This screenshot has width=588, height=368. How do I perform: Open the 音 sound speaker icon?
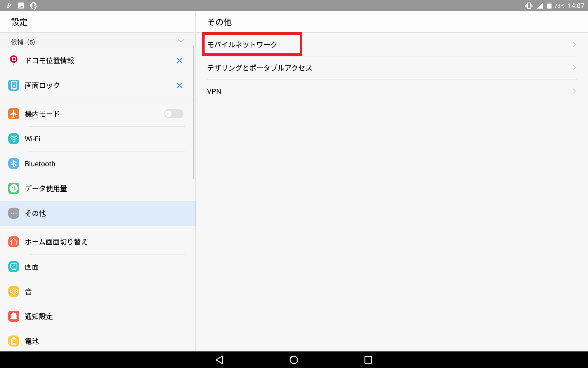[14, 291]
